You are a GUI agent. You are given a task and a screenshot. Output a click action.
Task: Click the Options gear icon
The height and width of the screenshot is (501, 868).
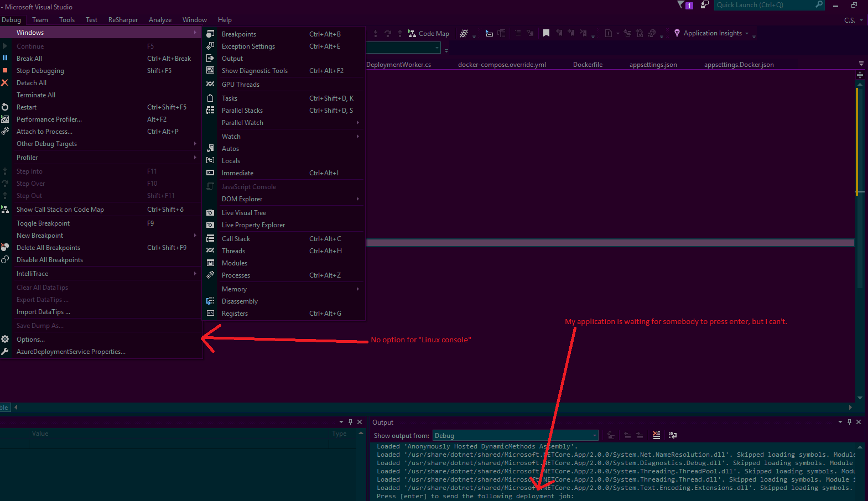[5, 339]
